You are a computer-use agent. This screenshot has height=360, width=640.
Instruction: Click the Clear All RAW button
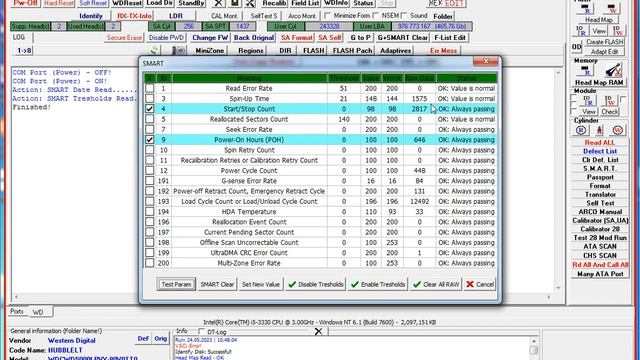click(436, 284)
